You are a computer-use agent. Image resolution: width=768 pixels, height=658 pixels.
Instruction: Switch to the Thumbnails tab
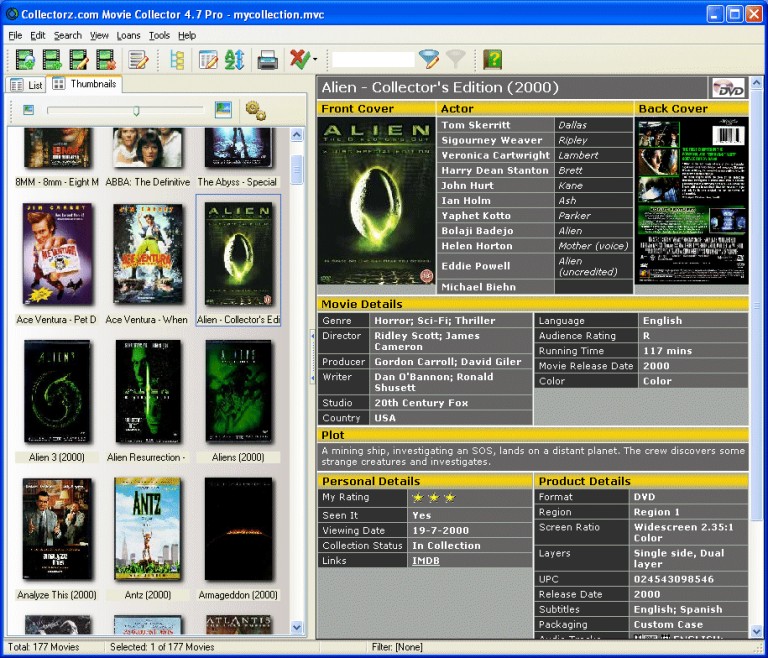[85, 84]
